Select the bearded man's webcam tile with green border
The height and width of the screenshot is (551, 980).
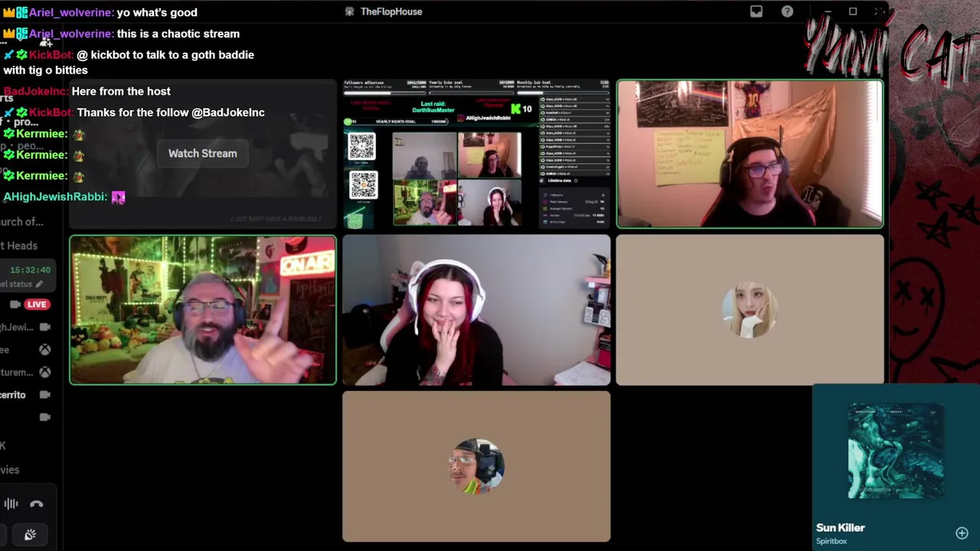(203, 310)
